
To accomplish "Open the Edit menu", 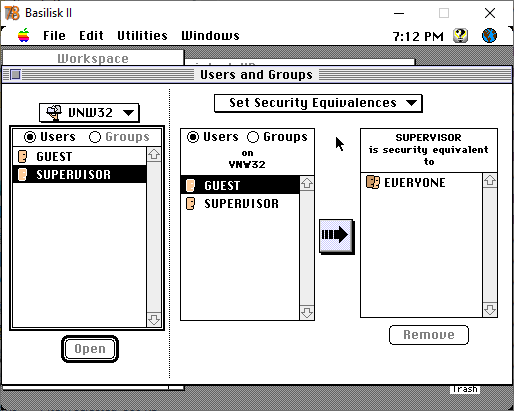I will (91, 36).
